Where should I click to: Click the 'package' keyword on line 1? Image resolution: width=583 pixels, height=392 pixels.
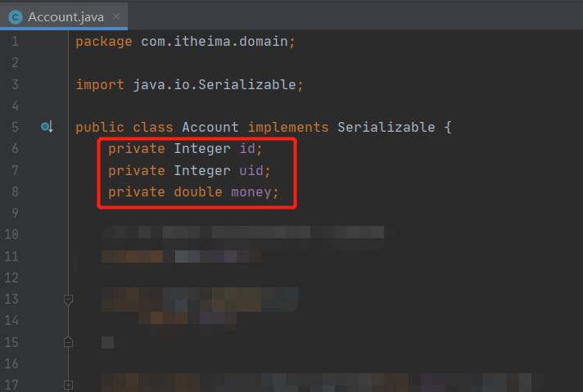click(x=104, y=42)
